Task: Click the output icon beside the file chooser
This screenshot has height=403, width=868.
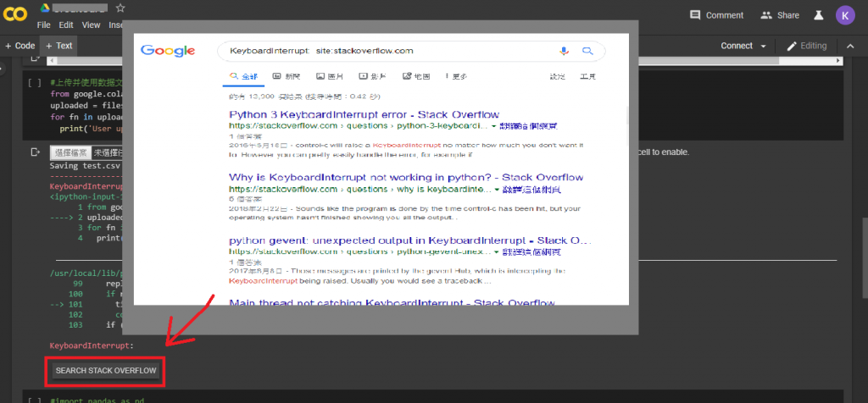Action: [36, 152]
